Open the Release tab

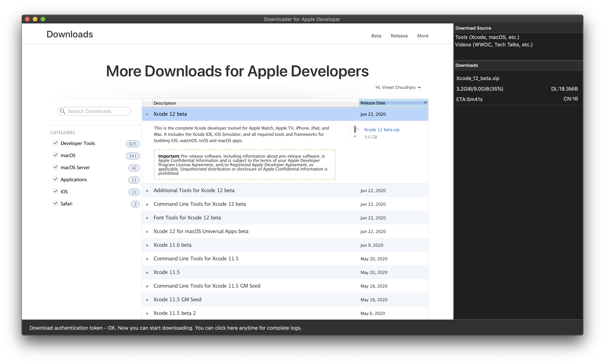[x=399, y=36]
